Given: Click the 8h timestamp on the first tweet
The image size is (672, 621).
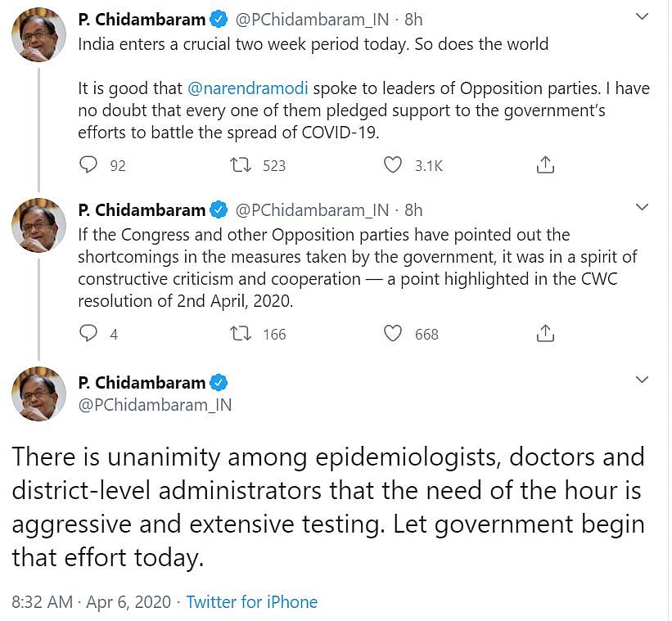Looking at the screenshot, I should (x=413, y=18).
